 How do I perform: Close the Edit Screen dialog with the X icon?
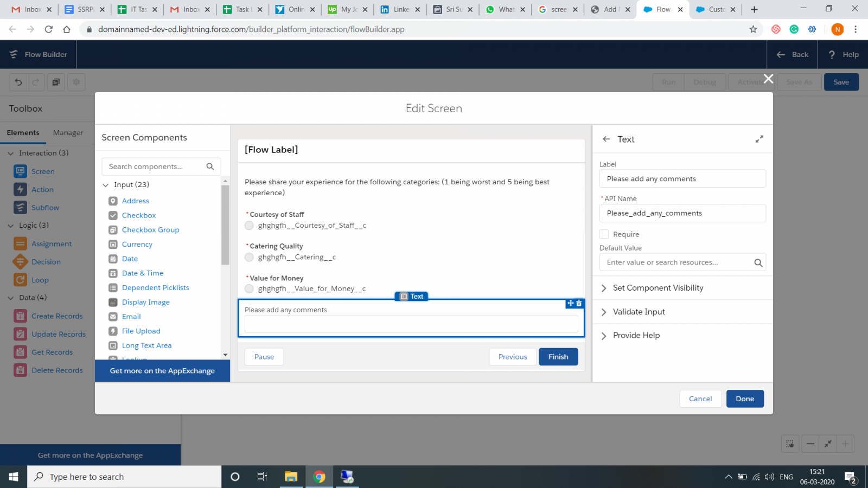[x=768, y=79]
